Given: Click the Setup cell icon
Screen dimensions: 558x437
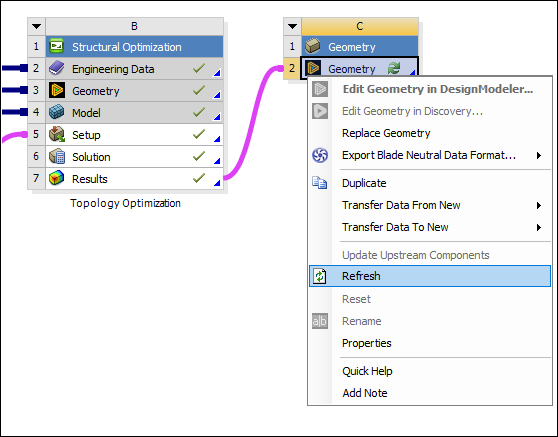Looking at the screenshot, I should point(57,135).
